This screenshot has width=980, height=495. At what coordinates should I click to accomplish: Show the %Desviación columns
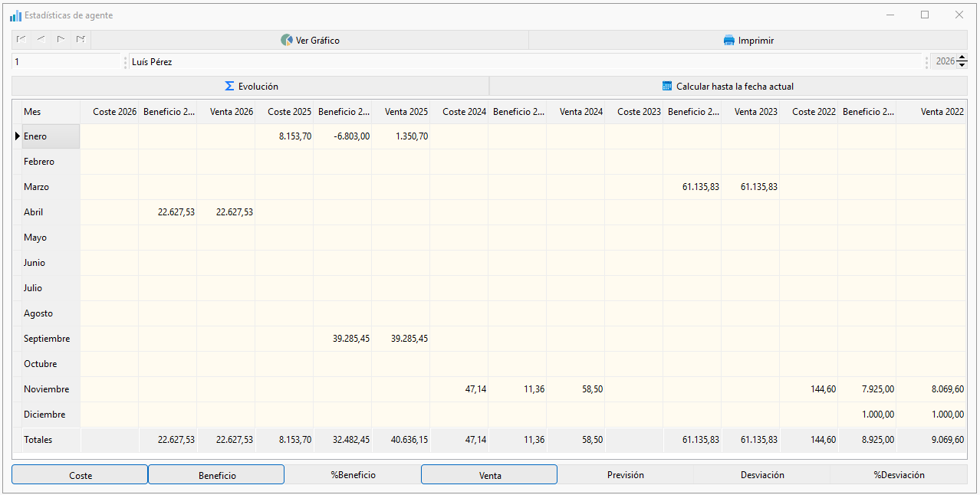[x=899, y=475]
